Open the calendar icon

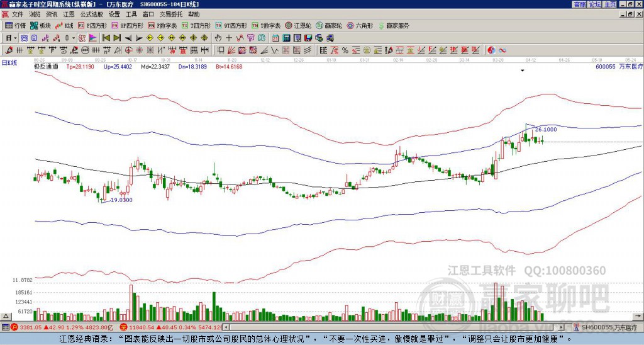[x=275, y=38]
